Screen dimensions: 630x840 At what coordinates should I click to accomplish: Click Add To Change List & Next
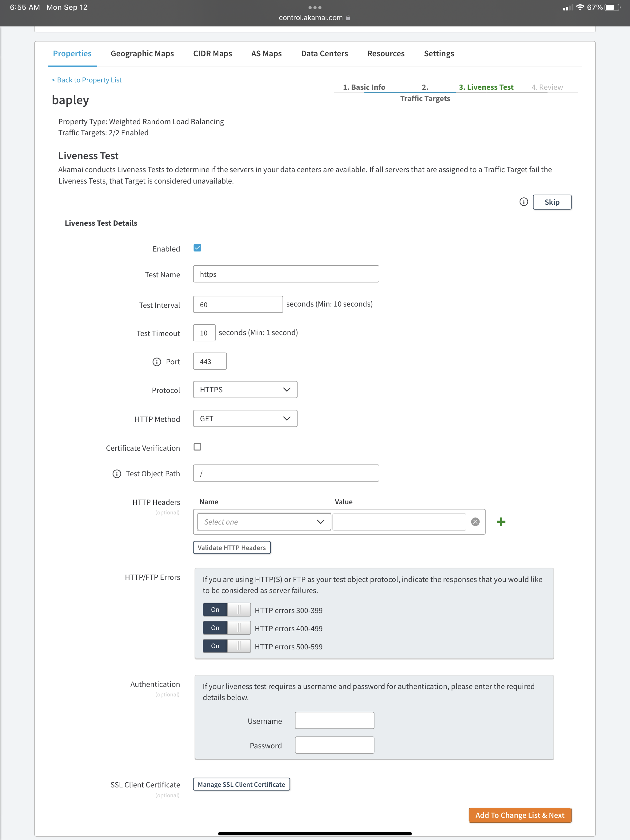[x=520, y=815]
